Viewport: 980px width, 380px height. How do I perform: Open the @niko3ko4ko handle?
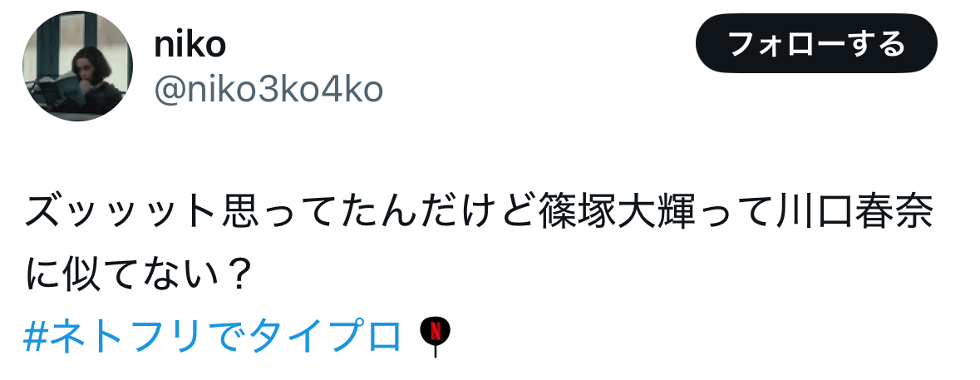[x=268, y=89]
